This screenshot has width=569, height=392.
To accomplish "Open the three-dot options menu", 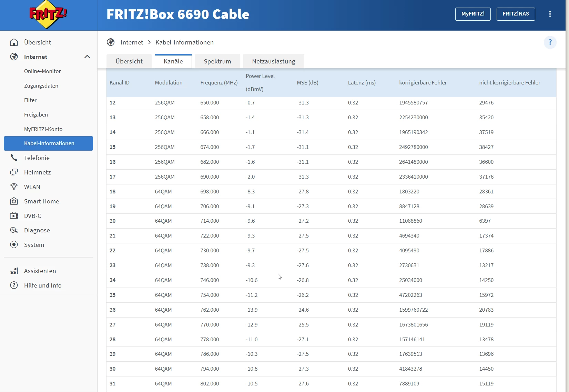I will [x=550, y=14].
